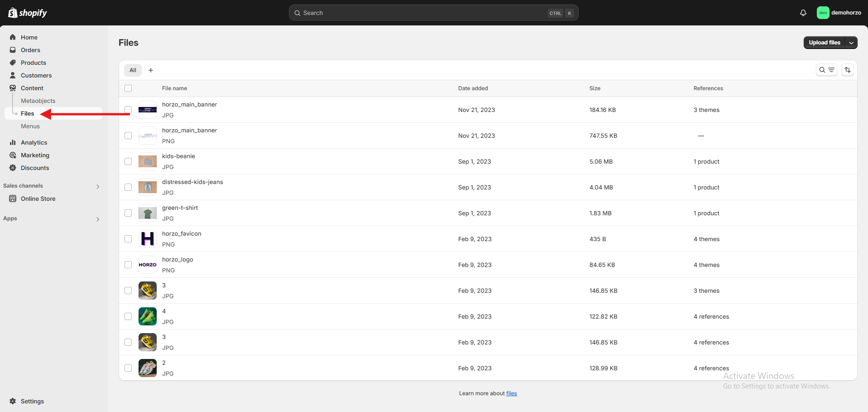Click the Discounts badge icon

click(x=13, y=168)
